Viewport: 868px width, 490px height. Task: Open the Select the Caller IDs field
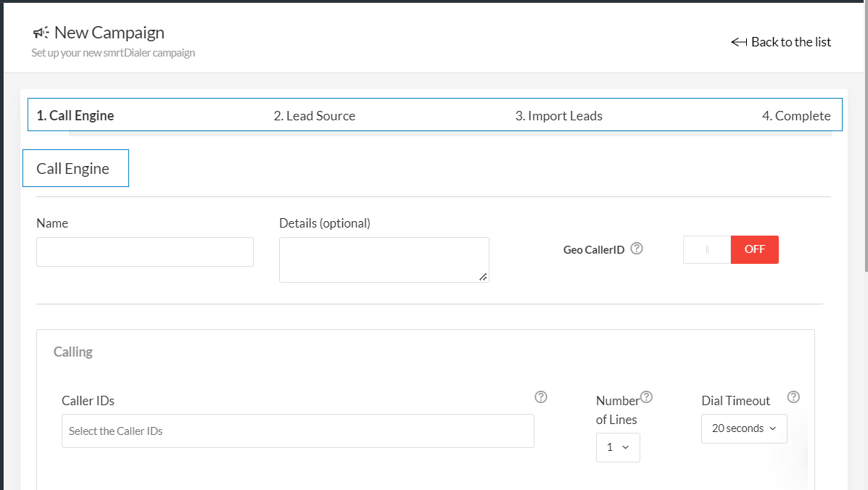point(297,431)
